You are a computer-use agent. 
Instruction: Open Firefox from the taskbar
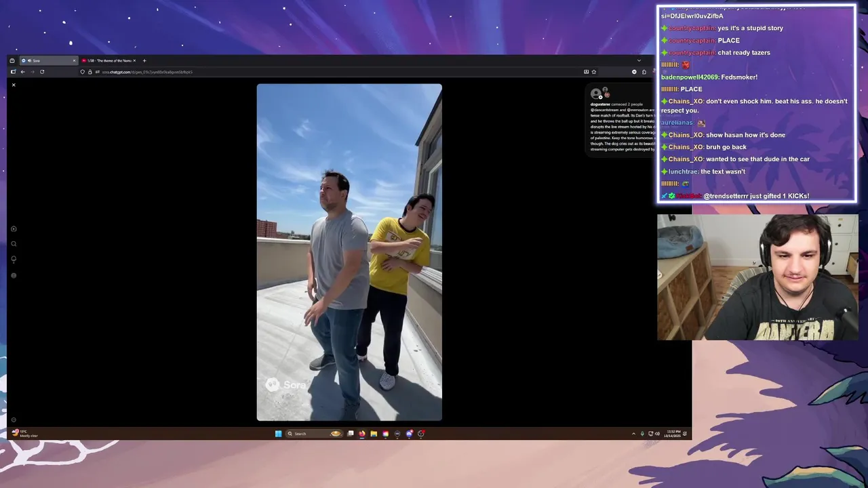point(362,434)
